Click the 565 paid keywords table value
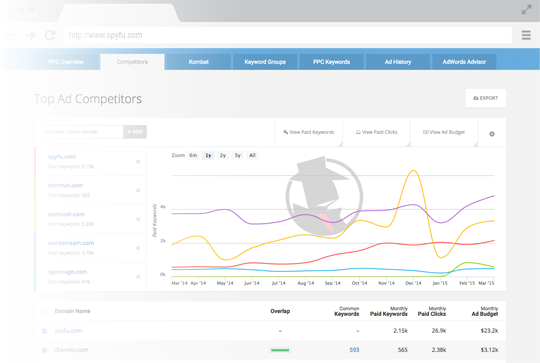Image resolution: width=540 pixels, height=363 pixels. point(403,350)
